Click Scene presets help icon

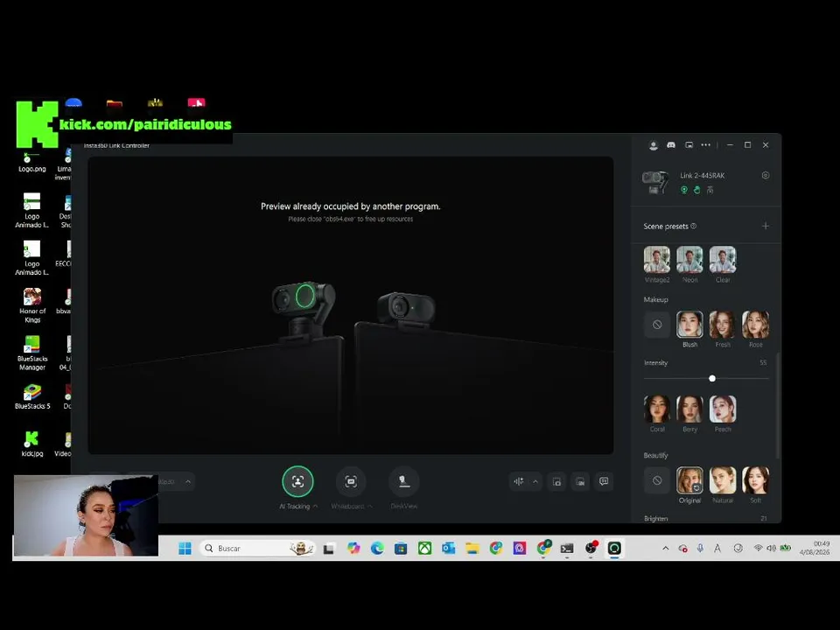click(x=693, y=226)
